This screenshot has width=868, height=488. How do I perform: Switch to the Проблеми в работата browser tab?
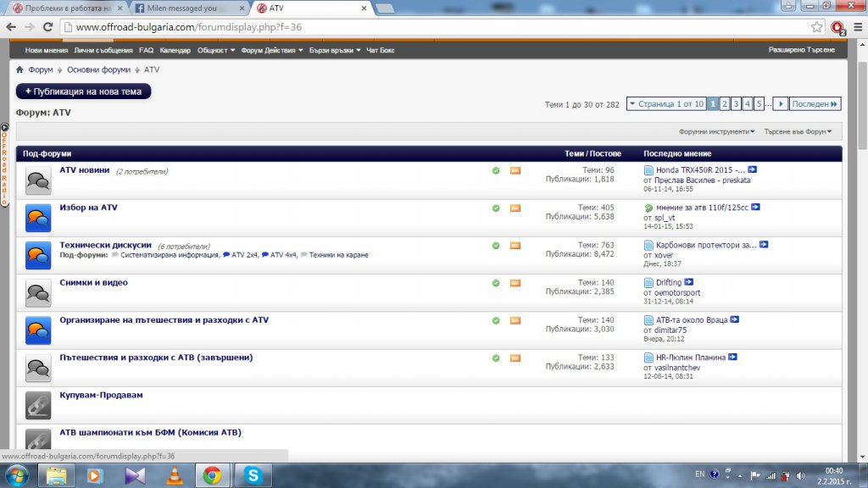tap(66, 8)
